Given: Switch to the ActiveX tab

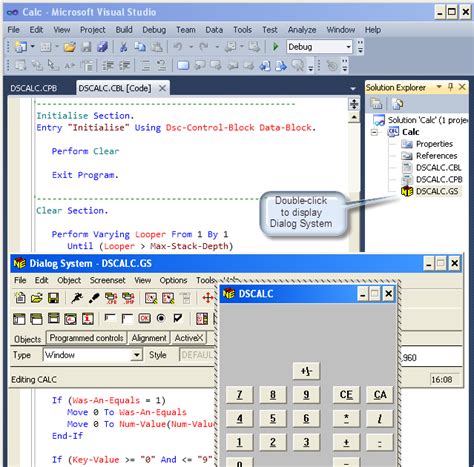Looking at the screenshot, I should pyautogui.click(x=189, y=338).
